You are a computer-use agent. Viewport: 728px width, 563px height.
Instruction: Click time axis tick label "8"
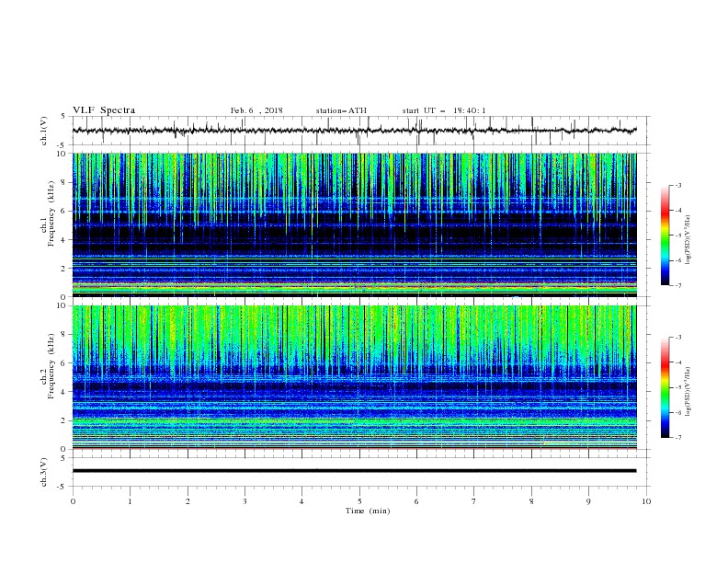tap(531, 501)
